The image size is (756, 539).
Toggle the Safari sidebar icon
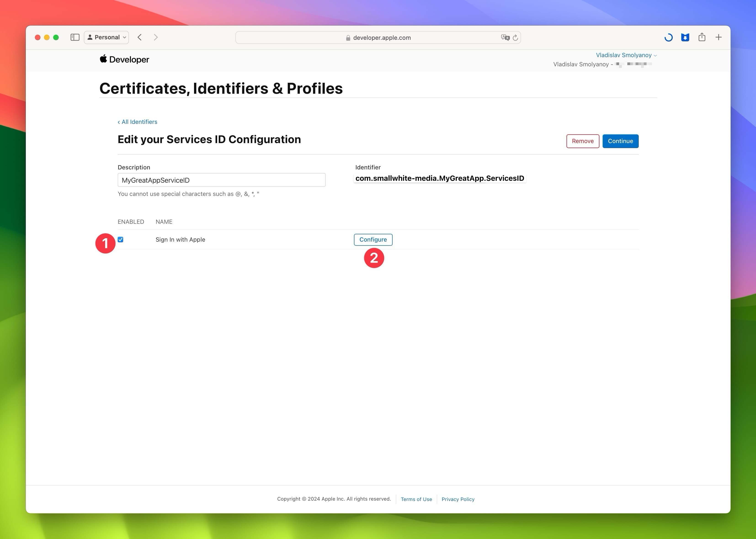click(75, 37)
